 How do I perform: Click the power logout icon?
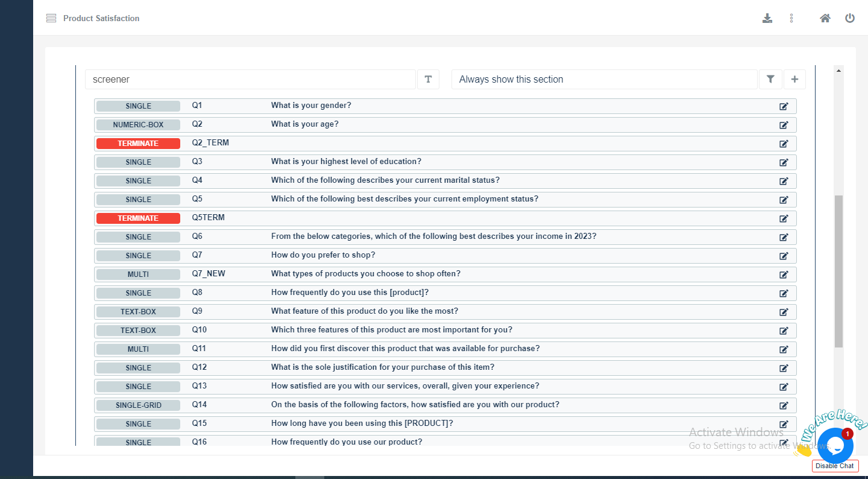click(x=850, y=18)
